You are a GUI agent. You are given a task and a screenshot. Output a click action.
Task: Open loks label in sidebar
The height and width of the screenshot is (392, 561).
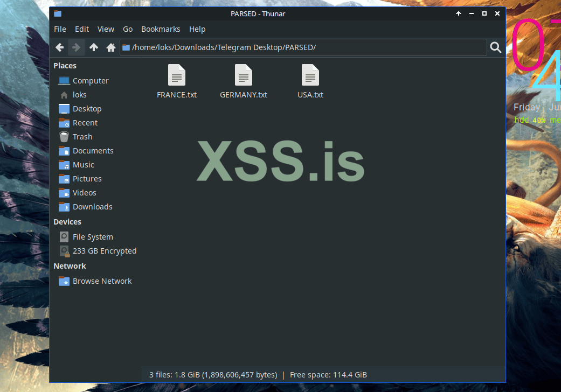pos(79,95)
